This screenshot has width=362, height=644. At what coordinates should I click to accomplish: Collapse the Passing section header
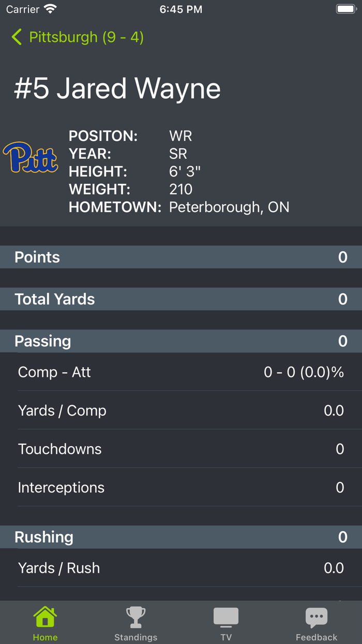coord(181,341)
